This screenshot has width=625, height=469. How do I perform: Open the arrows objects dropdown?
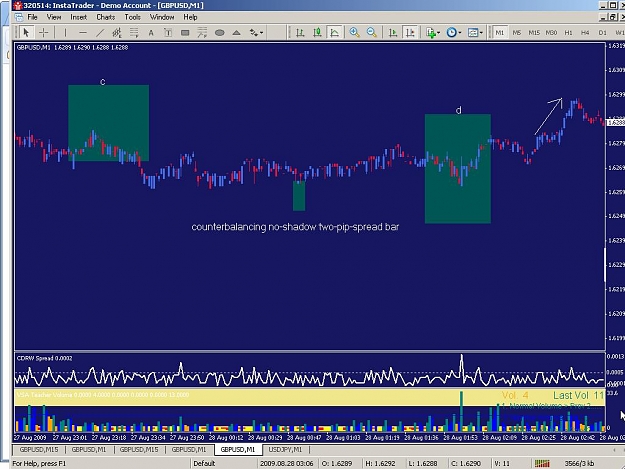click(x=256, y=33)
